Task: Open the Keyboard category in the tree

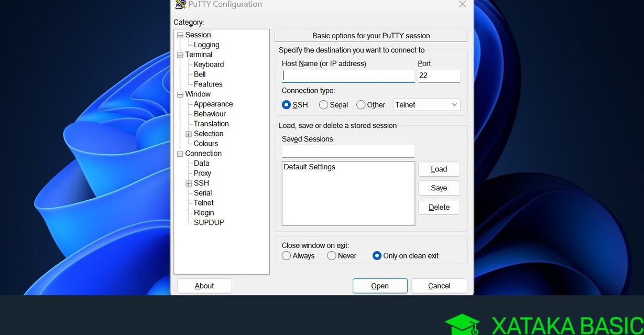Action: (x=209, y=64)
